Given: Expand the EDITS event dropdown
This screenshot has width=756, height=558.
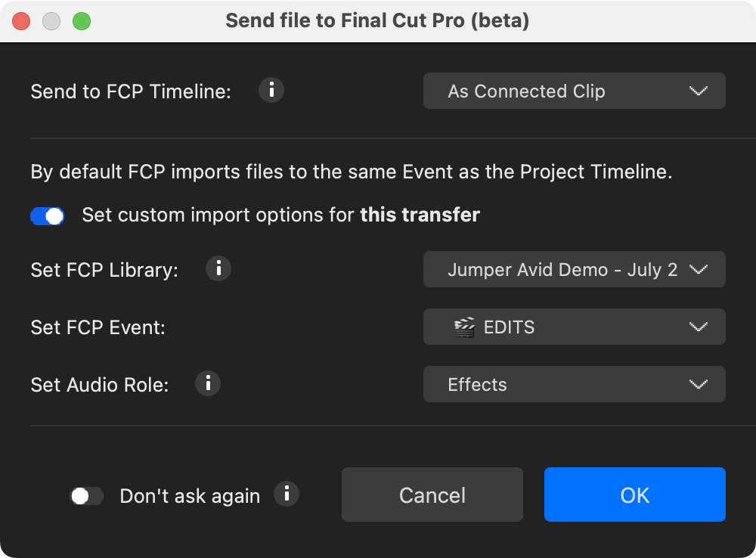Looking at the screenshot, I should tap(574, 327).
